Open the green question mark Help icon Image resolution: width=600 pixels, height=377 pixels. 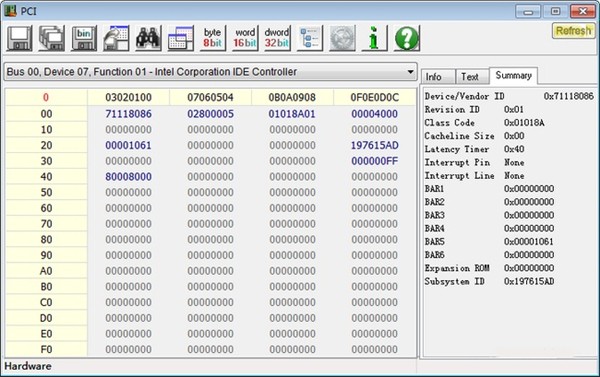pyautogui.click(x=407, y=38)
